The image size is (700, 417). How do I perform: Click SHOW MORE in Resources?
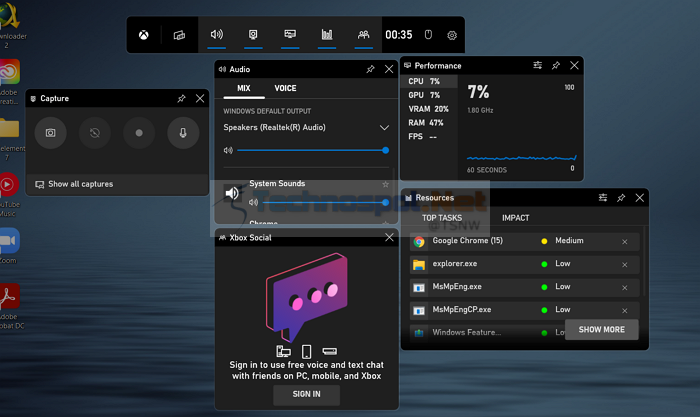(602, 329)
